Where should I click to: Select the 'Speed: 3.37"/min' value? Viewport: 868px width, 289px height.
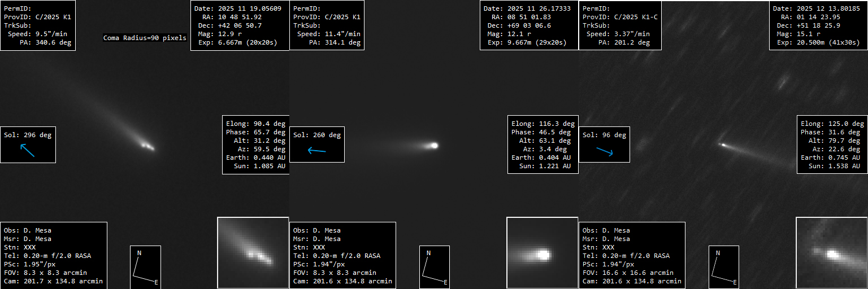[619, 34]
